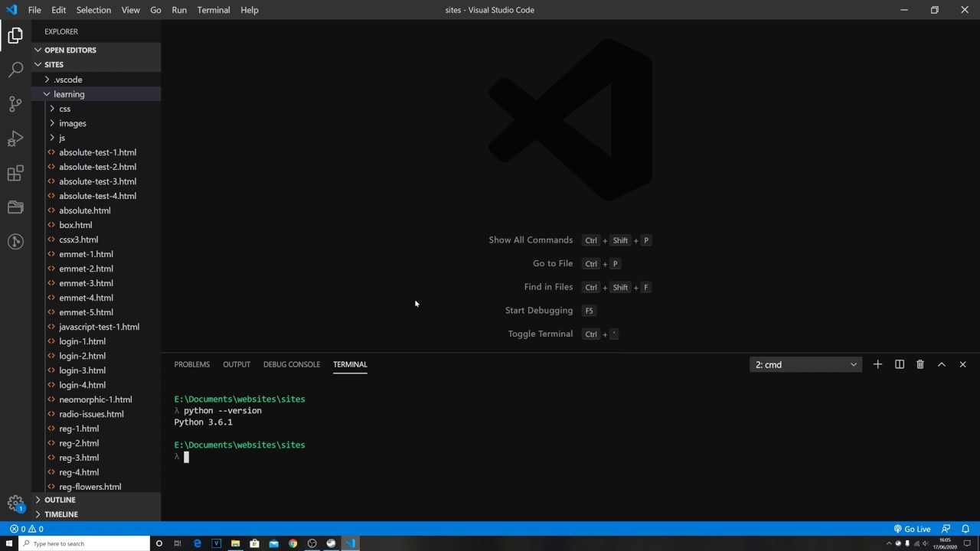The height and width of the screenshot is (551, 980).
Task: Launch Microsoft Edge from taskbar
Action: (x=197, y=543)
